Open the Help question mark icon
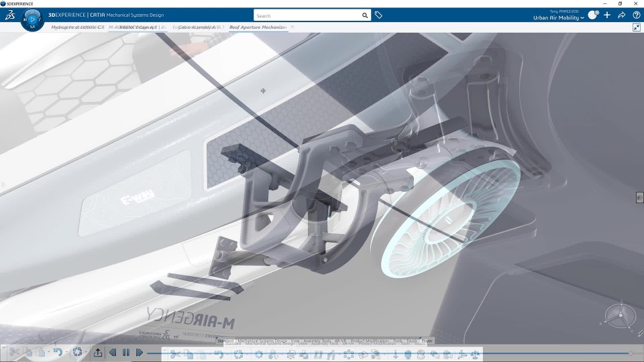The image size is (644, 362). point(636,15)
